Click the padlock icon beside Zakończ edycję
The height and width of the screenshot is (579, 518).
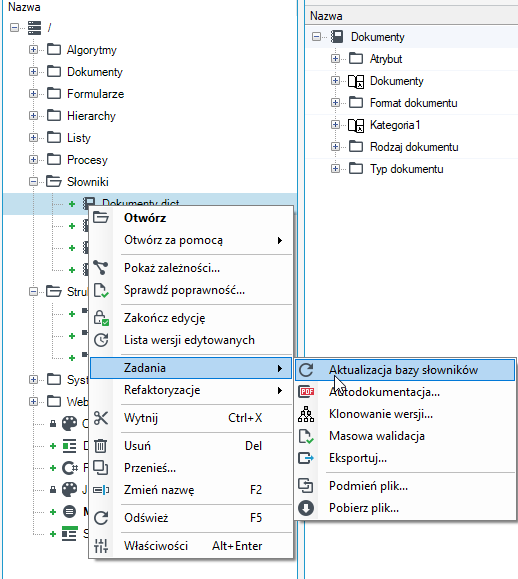click(101, 318)
